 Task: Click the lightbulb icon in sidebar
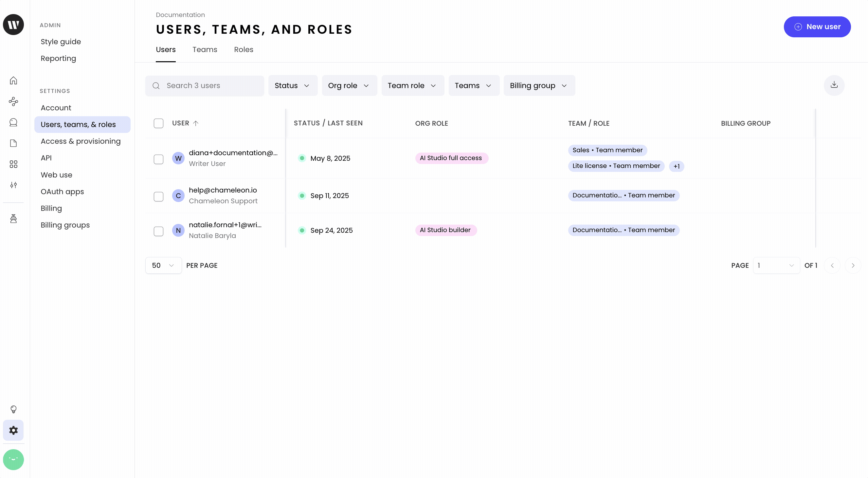tap(13, 409)
